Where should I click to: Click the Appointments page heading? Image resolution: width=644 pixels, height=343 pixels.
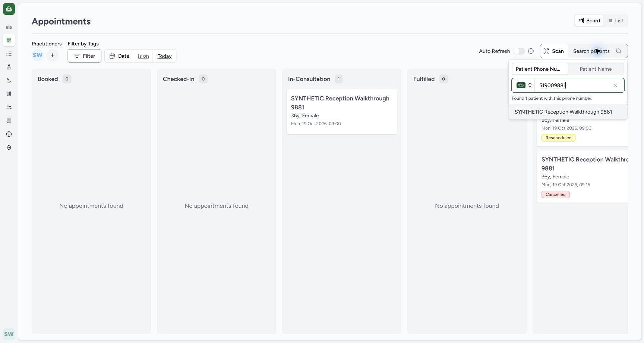point(61,21)
